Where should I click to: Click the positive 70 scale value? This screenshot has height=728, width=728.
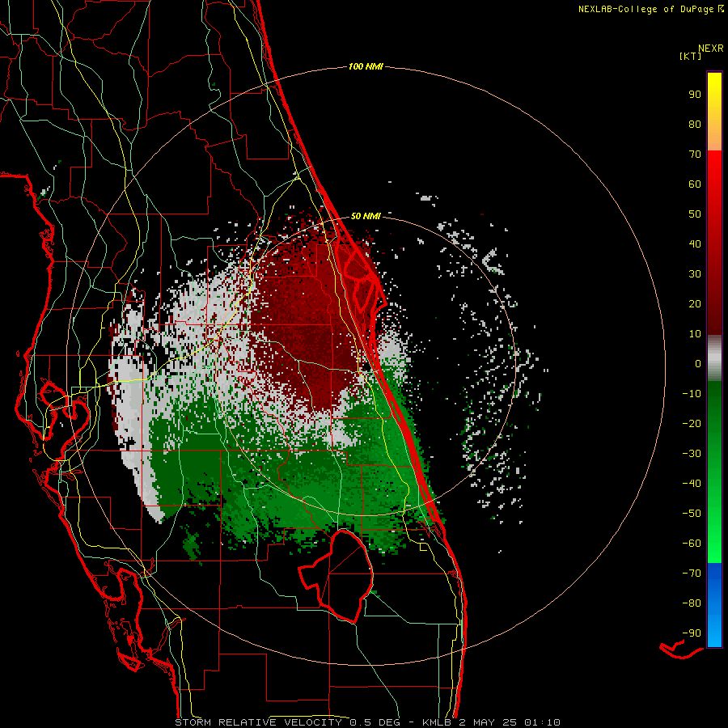click(695, 154)
